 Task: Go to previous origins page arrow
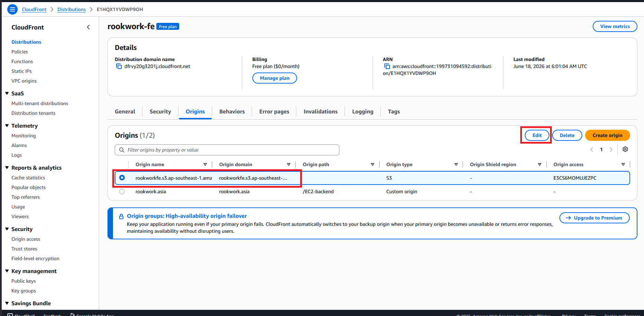coord(592,150)
